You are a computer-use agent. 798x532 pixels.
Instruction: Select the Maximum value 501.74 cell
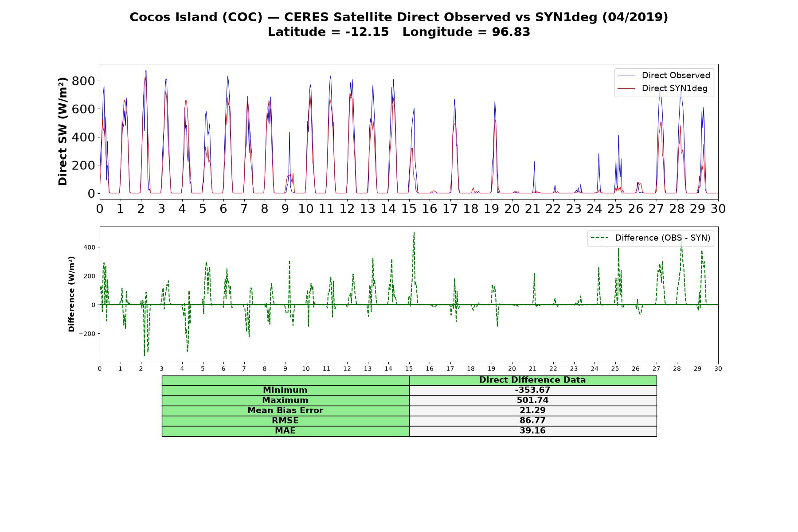pos(532,400)
